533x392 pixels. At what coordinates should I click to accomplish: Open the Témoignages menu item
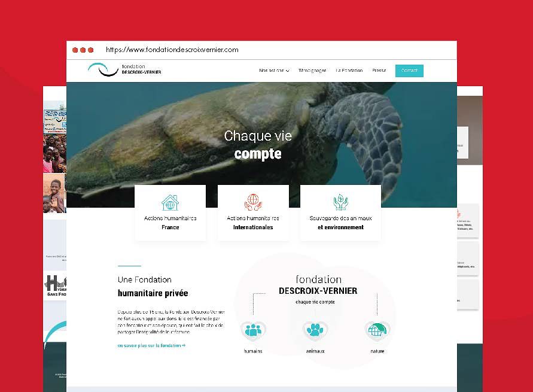click(312, 71)
